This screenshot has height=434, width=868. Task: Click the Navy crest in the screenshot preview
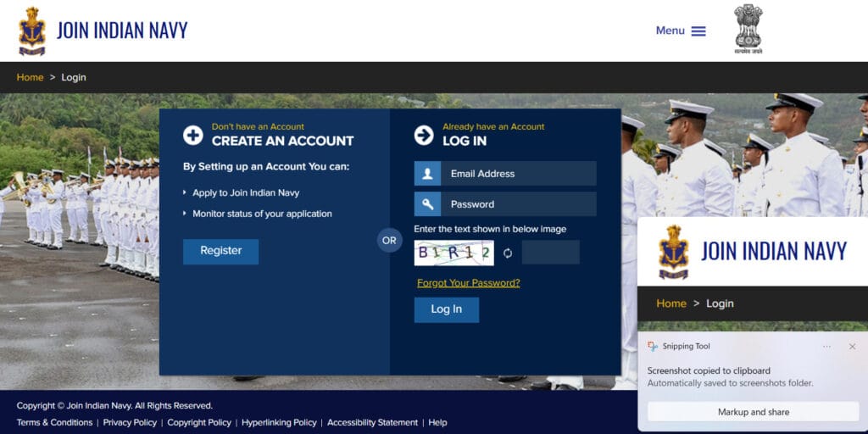[673, 252]
